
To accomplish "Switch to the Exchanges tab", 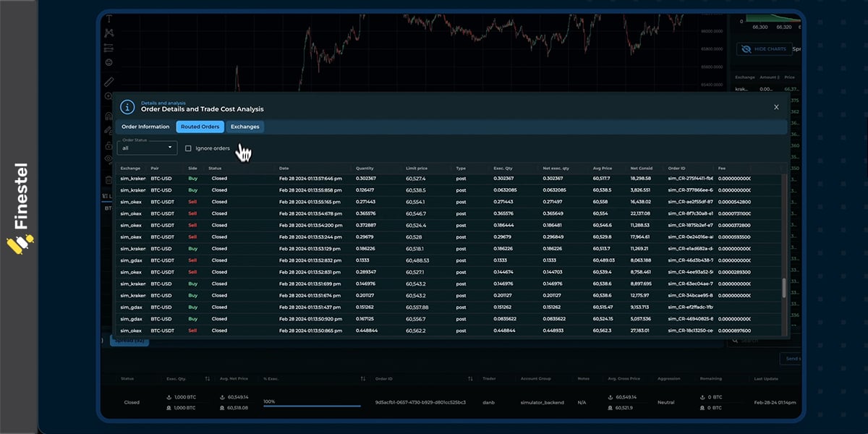I will click(245, 126).
